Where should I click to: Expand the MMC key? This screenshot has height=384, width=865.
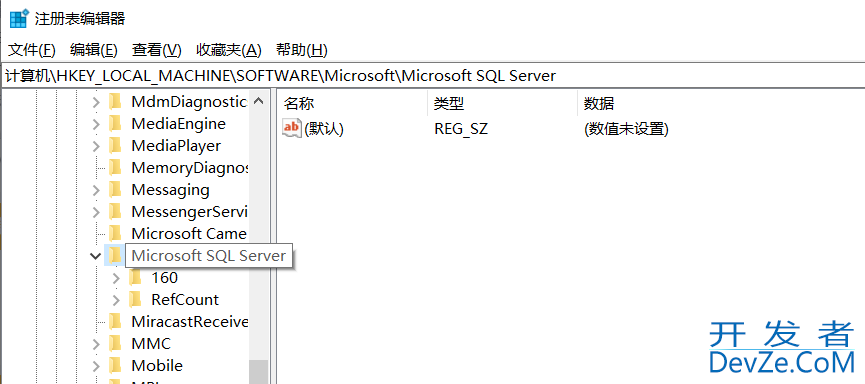pos(96,345)
